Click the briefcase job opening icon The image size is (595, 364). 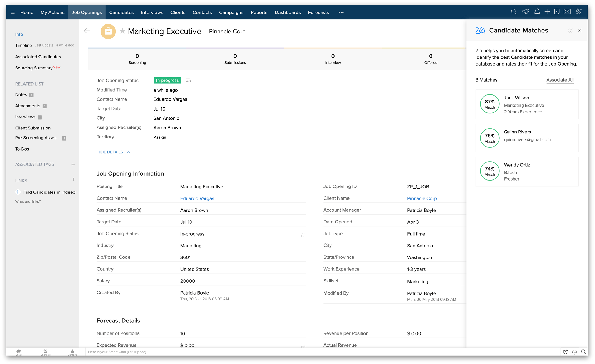tap(108, 31)
